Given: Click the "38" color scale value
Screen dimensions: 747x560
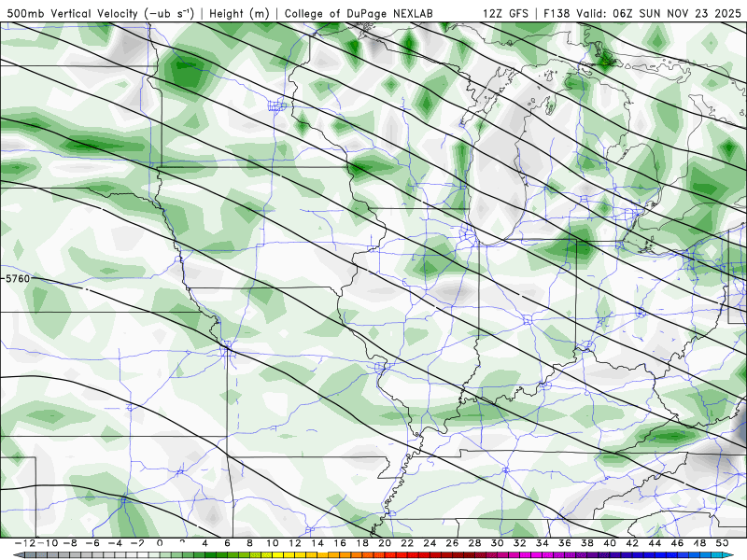Looking at the screenshot, I should click(587, 543).
